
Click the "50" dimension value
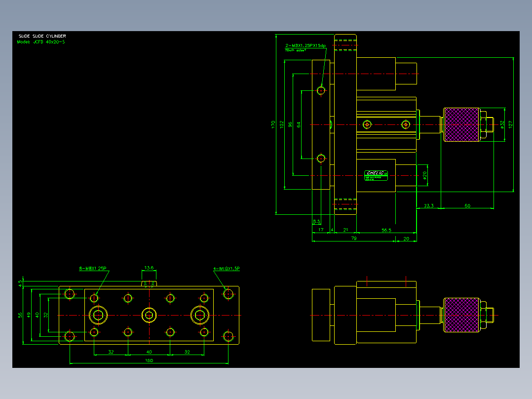click(x=467, y=205)
